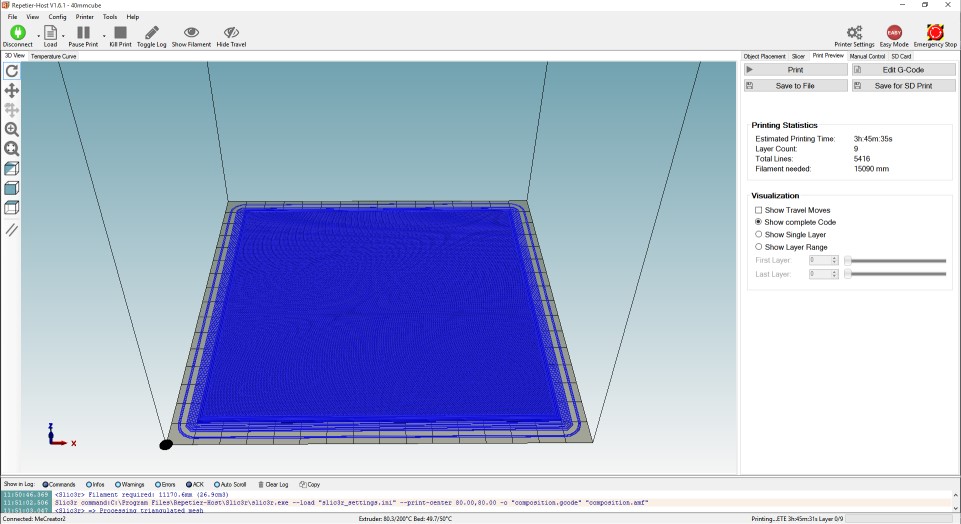Toggle Warnings filter in log bar
Image resolution: width=961 pixels, height=524 pixels.
[117, 484]
